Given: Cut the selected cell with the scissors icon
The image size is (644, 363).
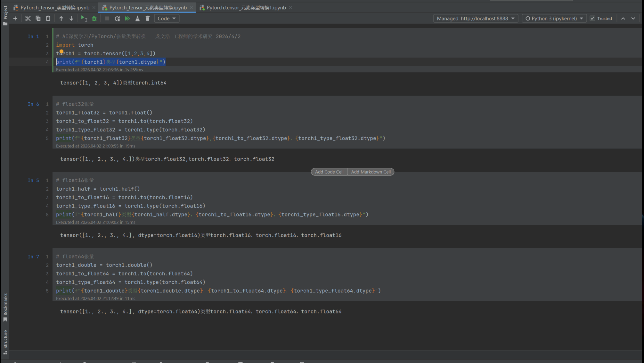Looking at the screenshot, I should pyautogui.click(x=28, y=19).
